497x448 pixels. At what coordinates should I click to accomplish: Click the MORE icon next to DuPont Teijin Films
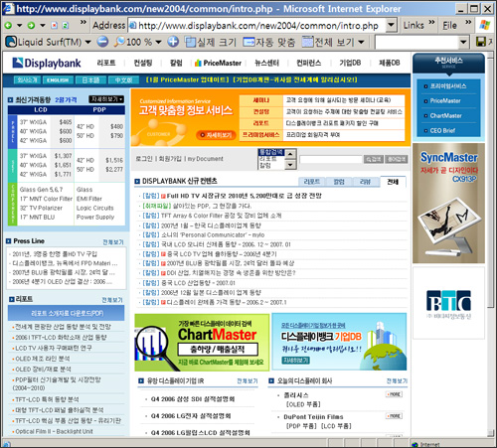[x=394, y=416]
